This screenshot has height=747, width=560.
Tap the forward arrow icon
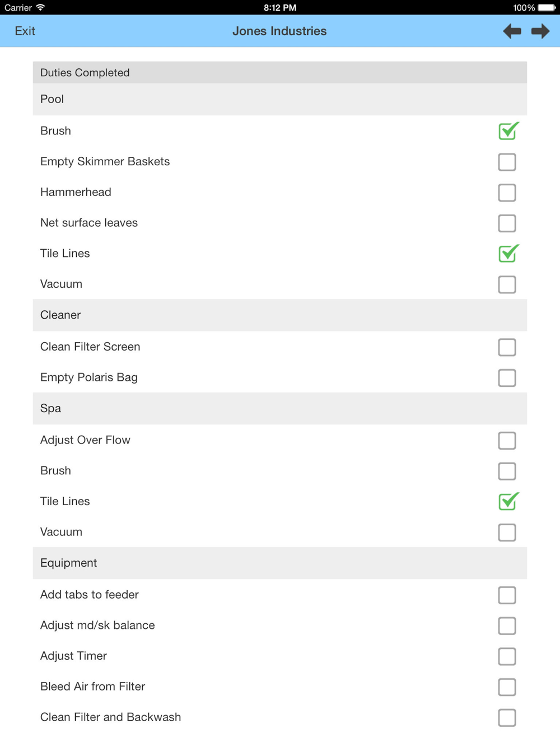[540, 31]
